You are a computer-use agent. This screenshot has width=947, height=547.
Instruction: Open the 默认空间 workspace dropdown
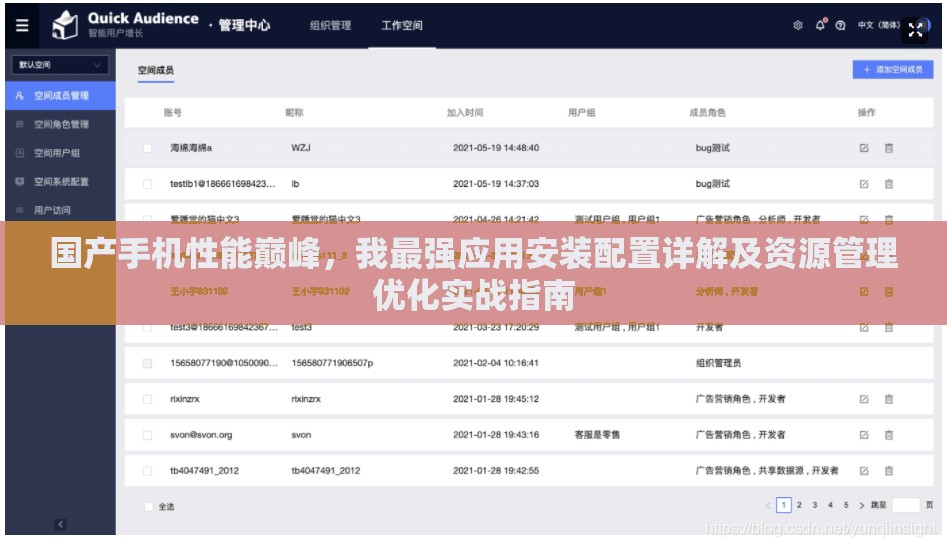point(60,65)
